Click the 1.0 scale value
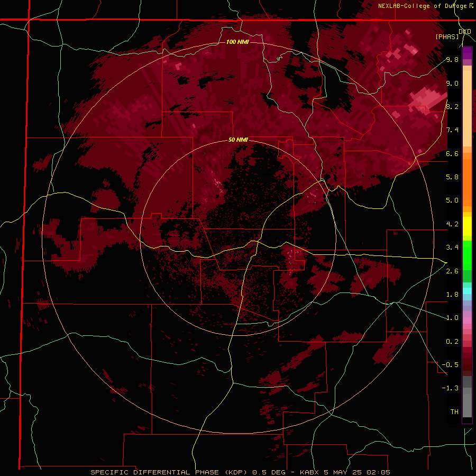 pyautogui.click(x=452, y=318)
